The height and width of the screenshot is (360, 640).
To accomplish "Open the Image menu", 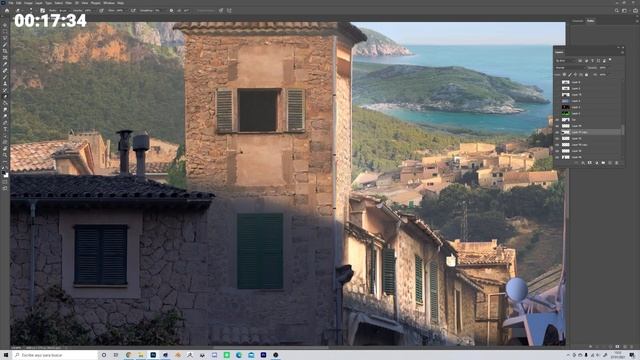I will tap(28, 3).
